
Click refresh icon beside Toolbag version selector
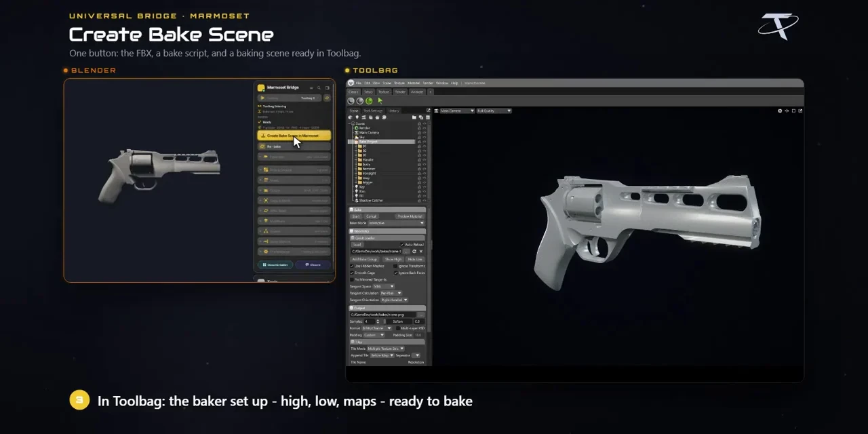(x=327, y=98)
